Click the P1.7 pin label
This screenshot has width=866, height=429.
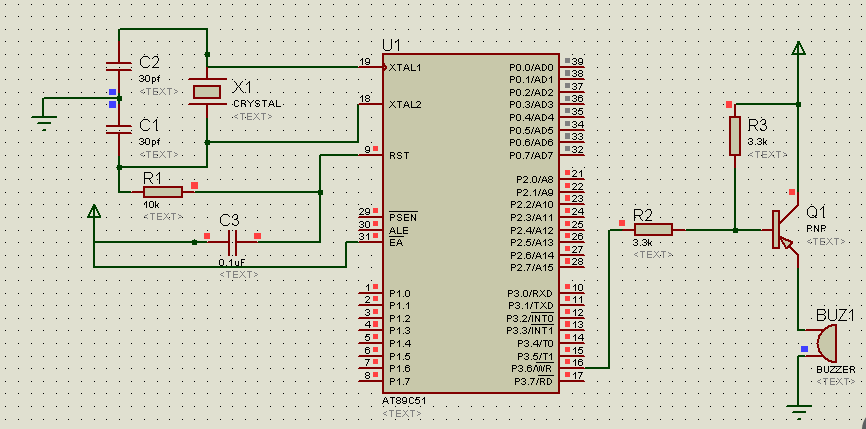(x=399, y=382)
